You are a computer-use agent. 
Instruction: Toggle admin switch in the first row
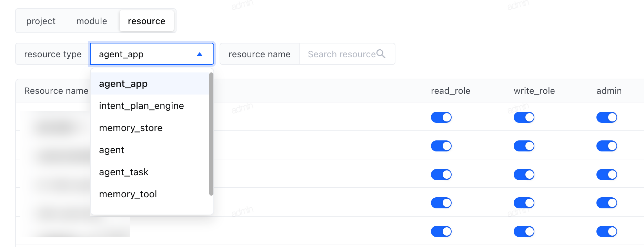[x=607, y=117]
